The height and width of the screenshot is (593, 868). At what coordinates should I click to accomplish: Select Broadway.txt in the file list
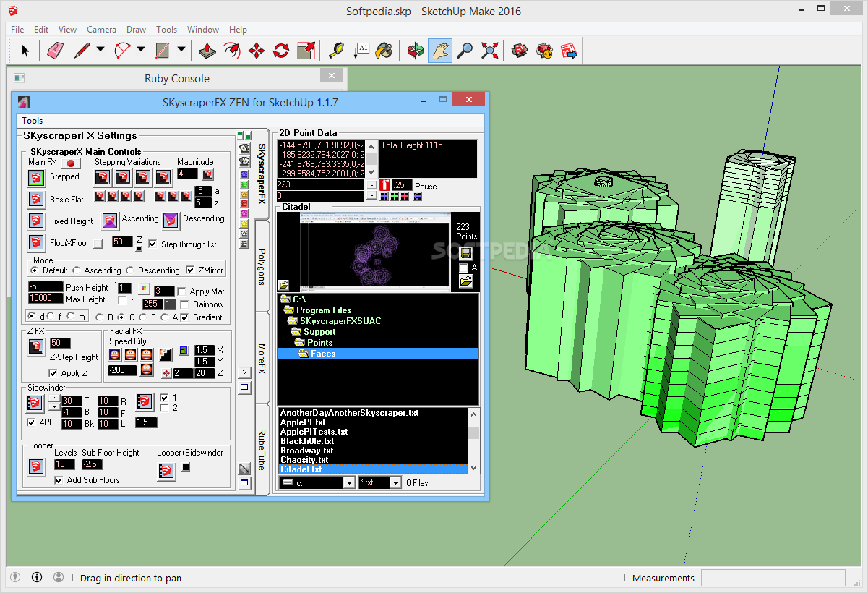click(306, 451)
